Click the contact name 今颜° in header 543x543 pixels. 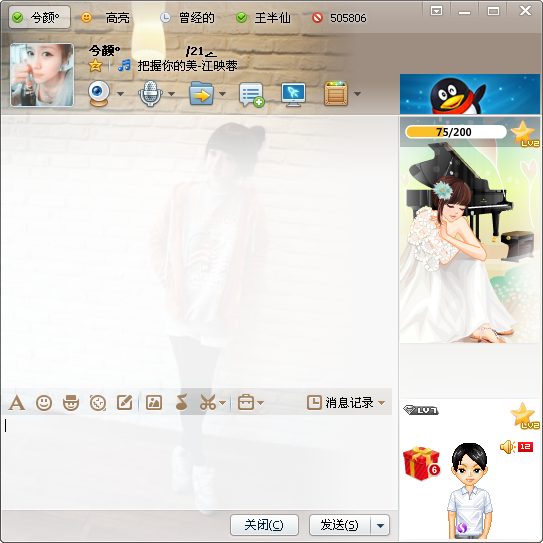click(x=105, y=51)
